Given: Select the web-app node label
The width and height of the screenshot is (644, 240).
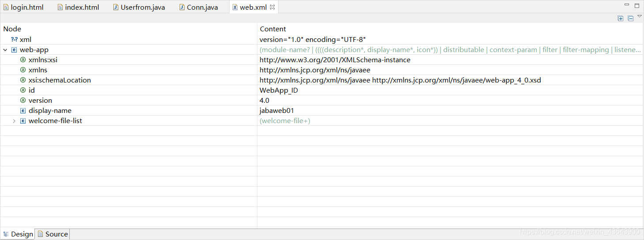Looking at the screenshot, I should [x=34, y=50].
